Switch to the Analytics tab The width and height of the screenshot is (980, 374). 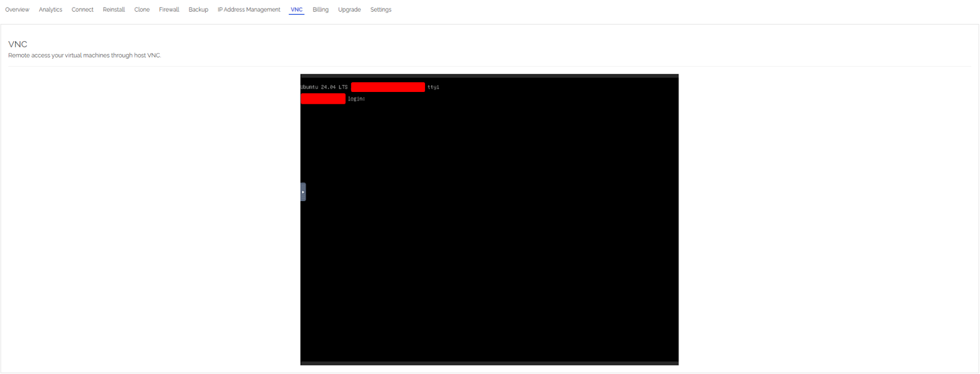(50, 10)
